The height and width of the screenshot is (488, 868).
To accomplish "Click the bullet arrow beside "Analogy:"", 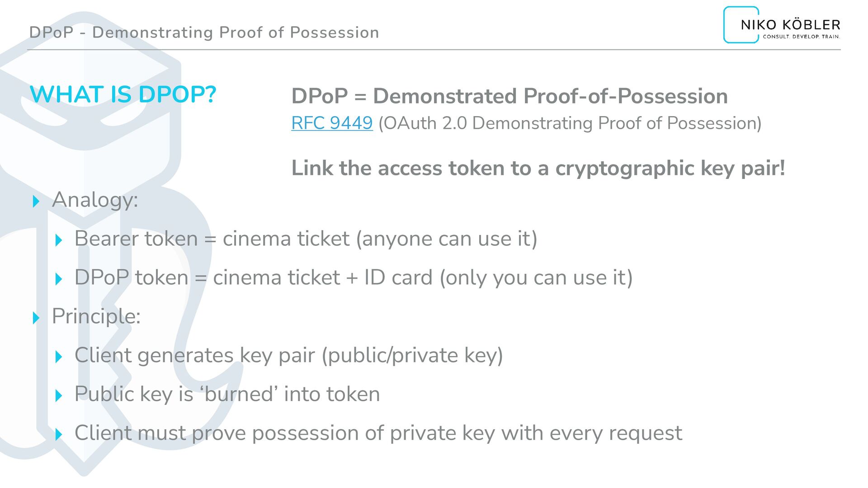I will click(36, 201).
